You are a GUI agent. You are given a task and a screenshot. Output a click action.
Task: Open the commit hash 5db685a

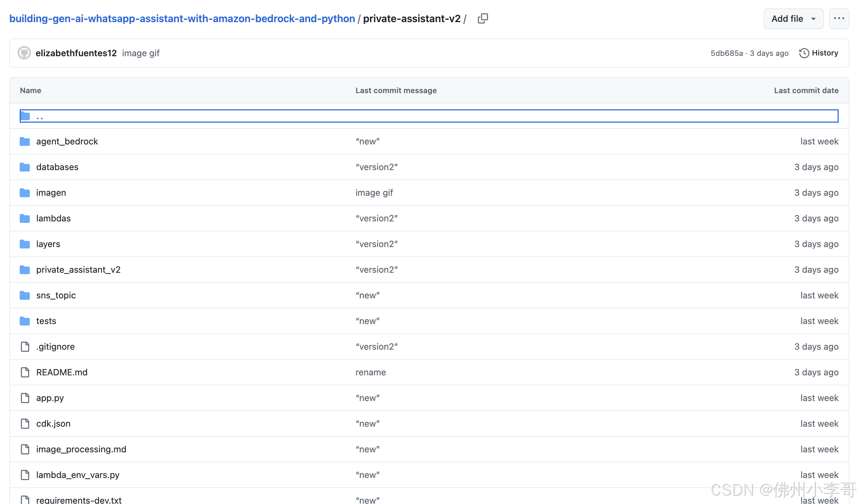pyautogui.click(x=726, y=53)
